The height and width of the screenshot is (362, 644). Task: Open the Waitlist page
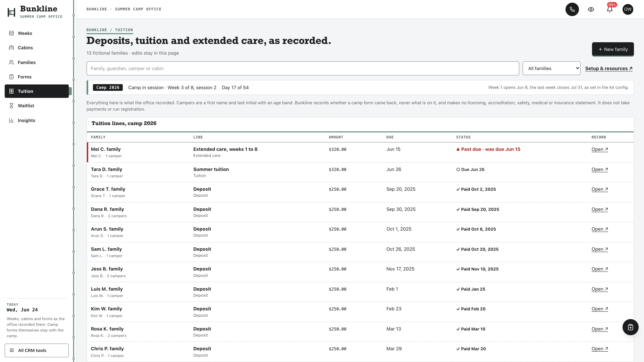tap(37, 106)
